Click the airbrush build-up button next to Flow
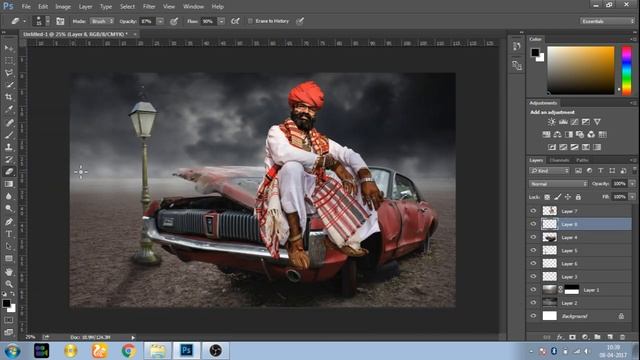The width and height of the screenshot is (640, 360). click(235, 21)
